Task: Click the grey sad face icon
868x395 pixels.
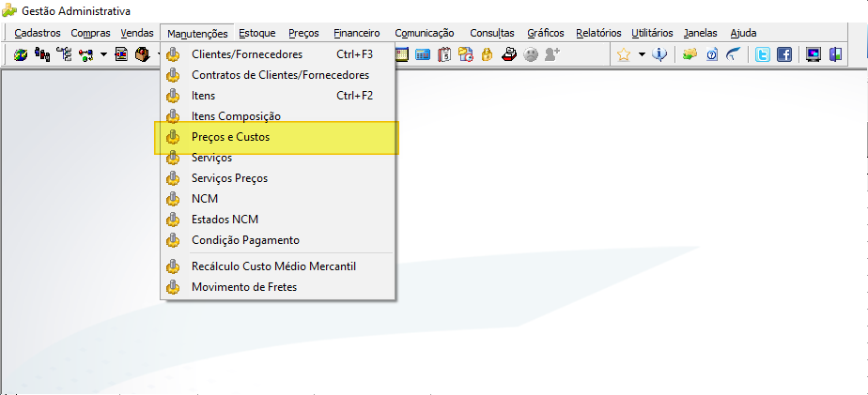Action: pyautogui.click(x=531, y=54)
